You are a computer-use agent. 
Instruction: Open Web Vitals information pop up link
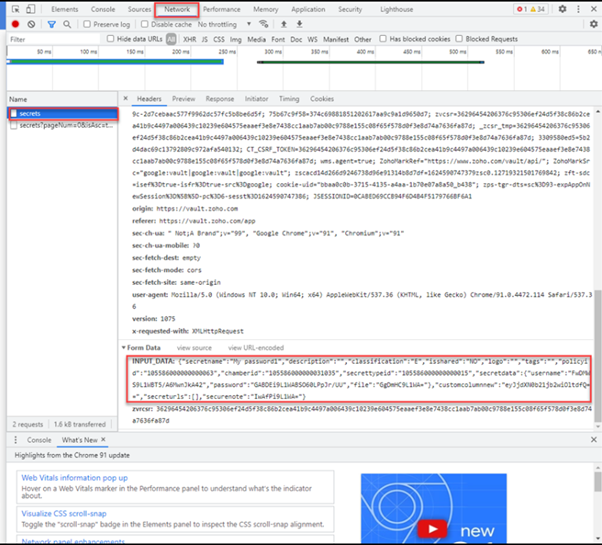click(x=74, y=478)
